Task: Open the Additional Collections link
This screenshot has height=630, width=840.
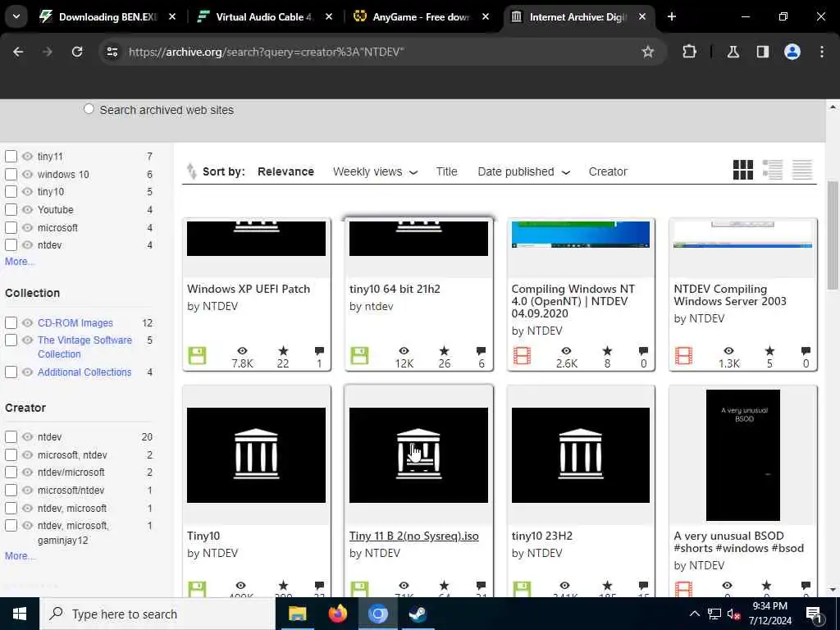Action: 84,372
